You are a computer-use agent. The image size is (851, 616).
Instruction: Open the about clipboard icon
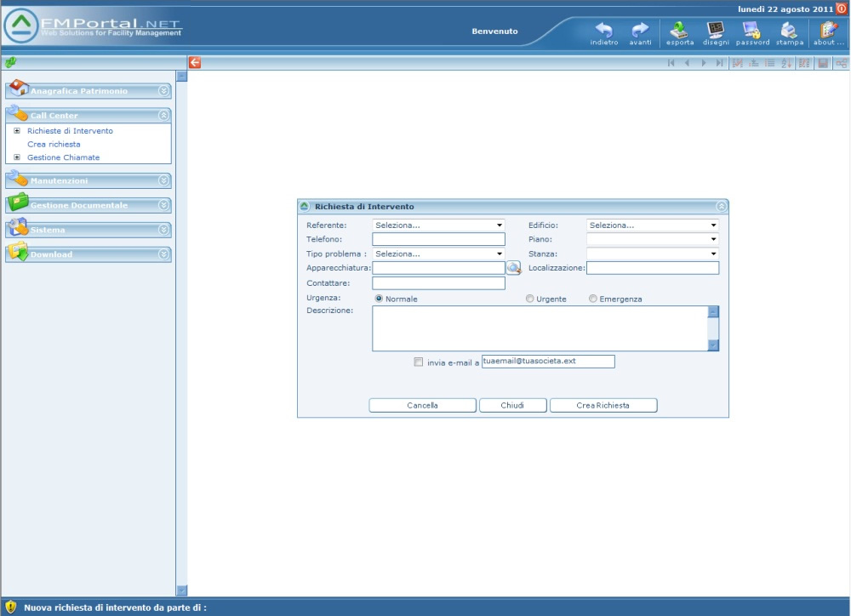pos(828,30)
